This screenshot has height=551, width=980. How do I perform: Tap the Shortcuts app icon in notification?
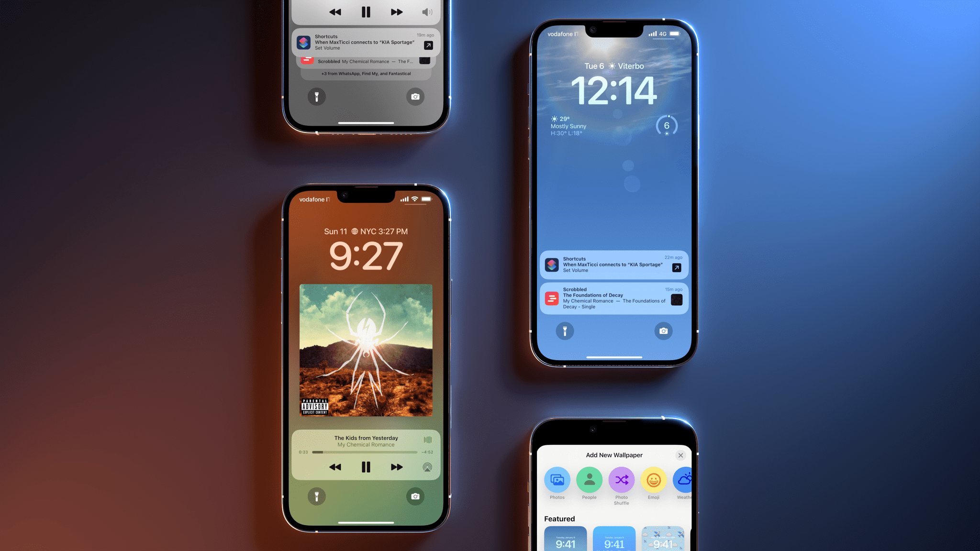point(552,264)
